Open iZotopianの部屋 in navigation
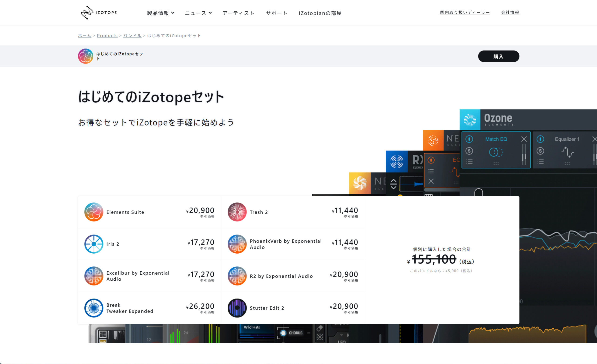This screenshot has width=597, height=364. [320, 13]
